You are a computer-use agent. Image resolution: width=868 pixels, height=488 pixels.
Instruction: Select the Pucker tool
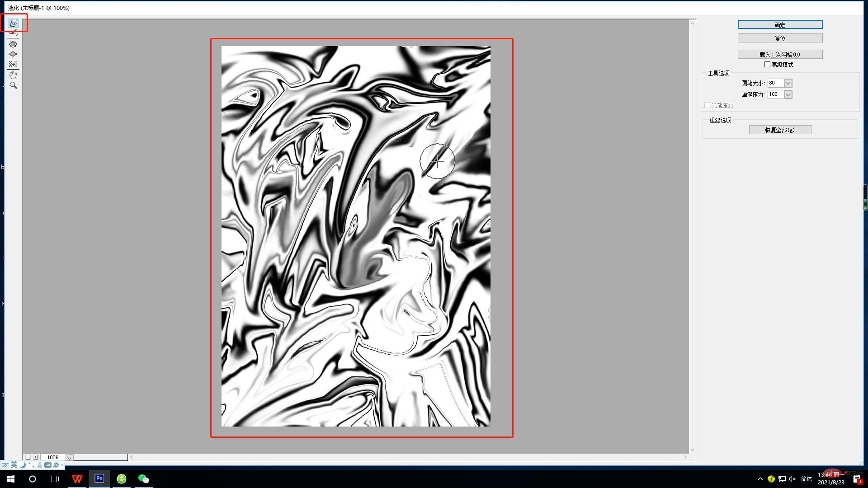tap(13, 44)
